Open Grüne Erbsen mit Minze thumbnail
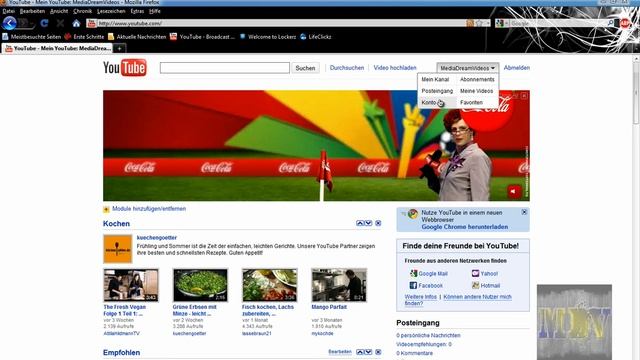The height and width of the screenshot is (360, 640). 200,285
